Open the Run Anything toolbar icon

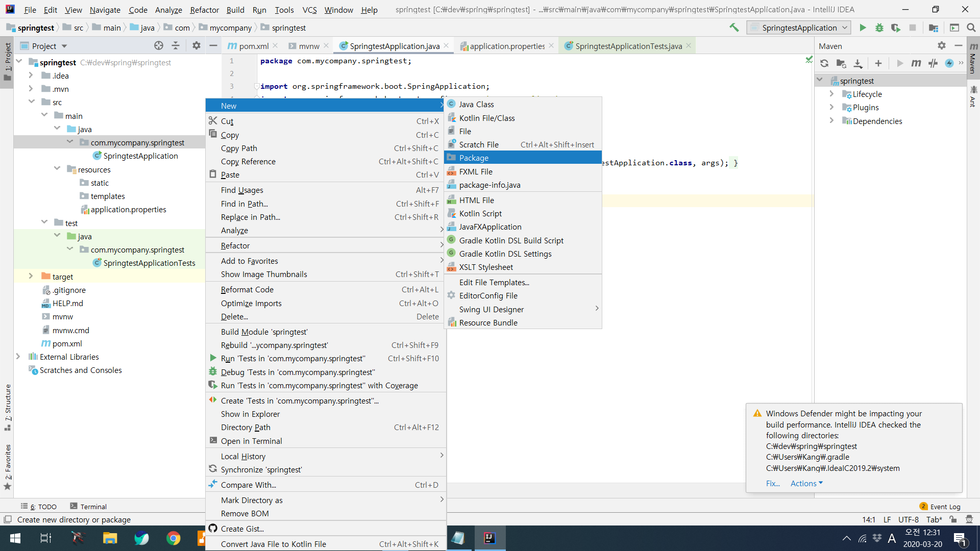coord(954,28)
